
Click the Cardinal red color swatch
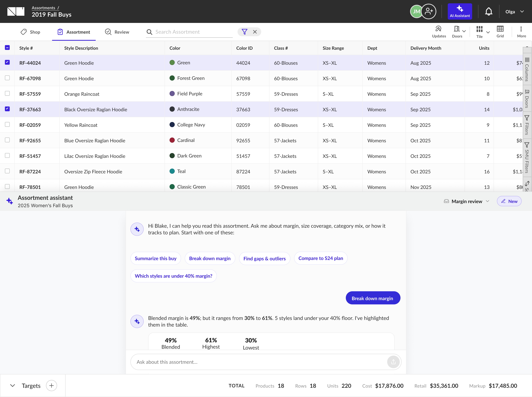(x=172, y=140)
